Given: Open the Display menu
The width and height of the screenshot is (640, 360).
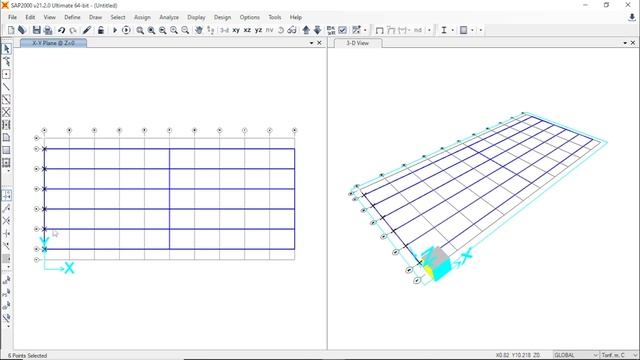Looking at the screenshot, I should point(196,17).
